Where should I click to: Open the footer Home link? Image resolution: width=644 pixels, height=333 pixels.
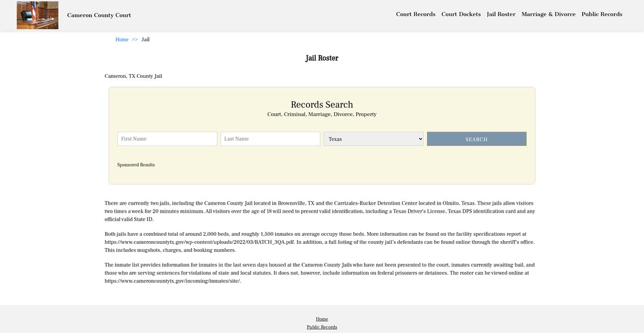(x=322, y=319)
